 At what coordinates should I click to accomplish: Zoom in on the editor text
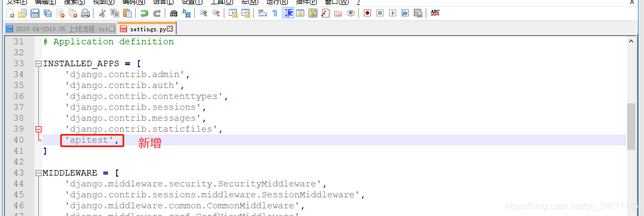203,13
